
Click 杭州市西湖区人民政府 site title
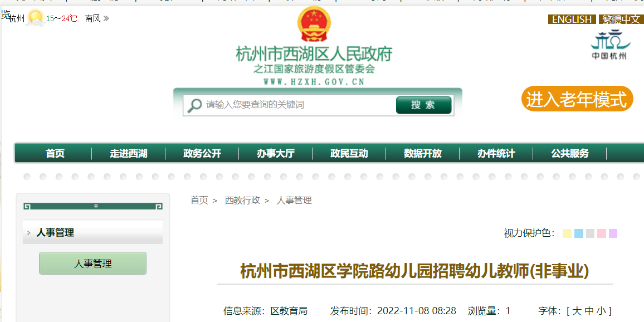click(314, 54)
